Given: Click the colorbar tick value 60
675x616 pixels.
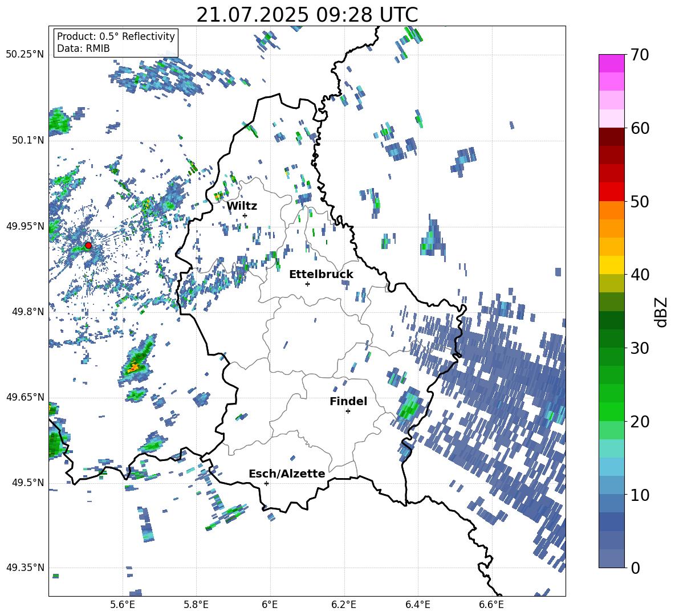Looking at the screenshot, I should pos(640,128).
